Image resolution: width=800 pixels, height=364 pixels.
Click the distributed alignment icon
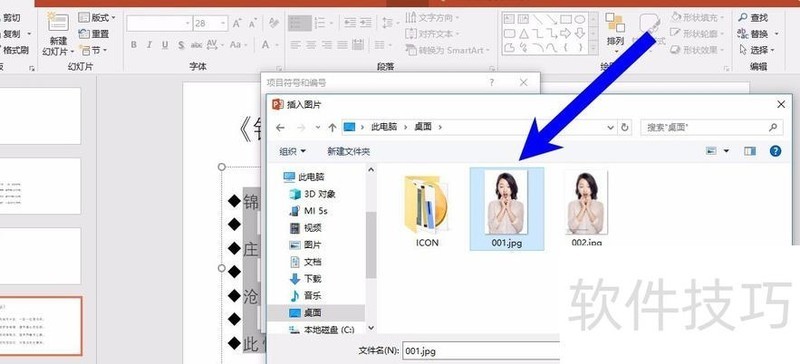(x=358, y=45)
